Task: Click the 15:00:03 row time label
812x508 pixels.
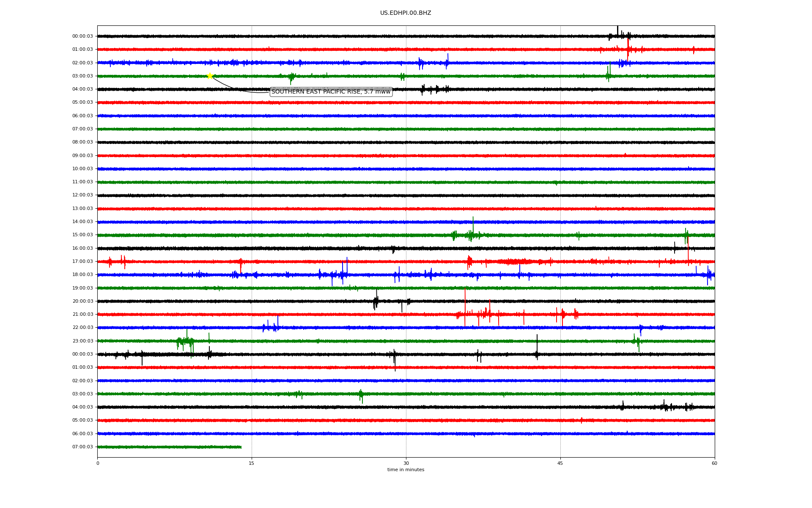Action: pos(82,235)
